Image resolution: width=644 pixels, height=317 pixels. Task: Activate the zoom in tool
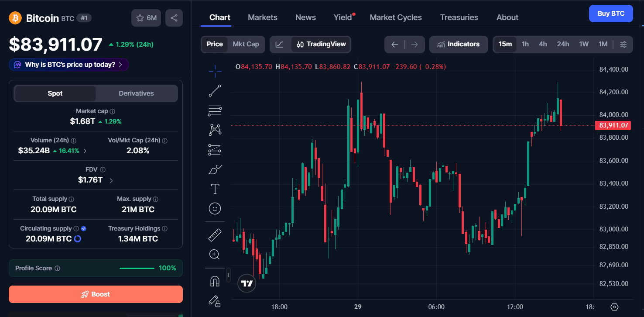click(x=215, y=254)
